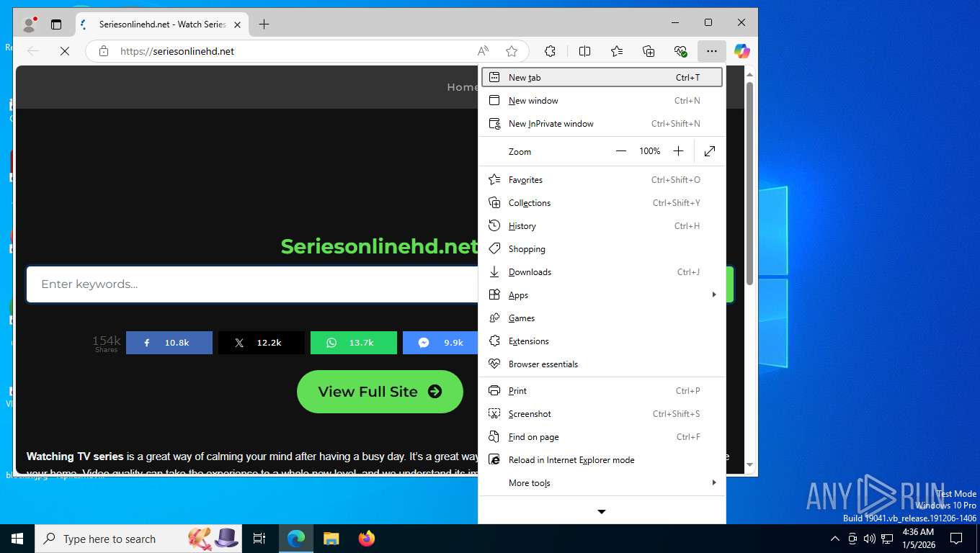Viewport: 980px width, 553px height.
Task: Share on X 12.2k button
Action: click(x=262, y=343)
